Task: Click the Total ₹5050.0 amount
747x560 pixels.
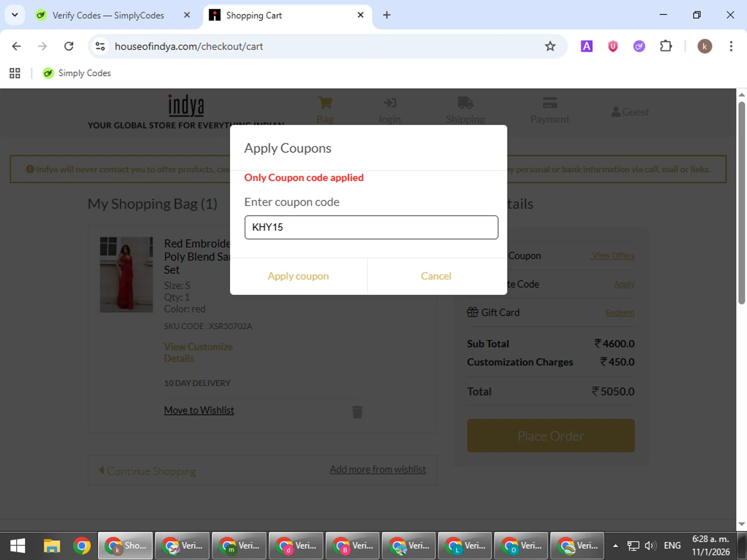Action: (613, 392)
